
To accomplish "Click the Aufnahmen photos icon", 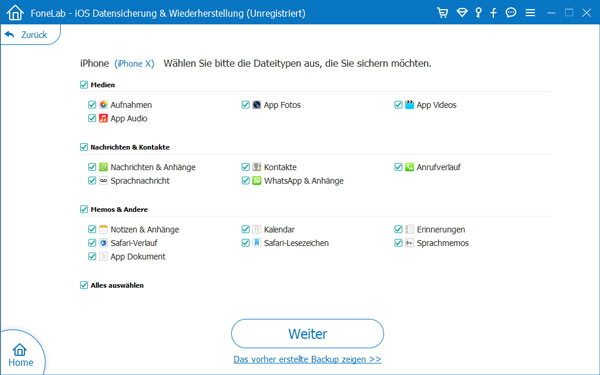I will (103, 104).
